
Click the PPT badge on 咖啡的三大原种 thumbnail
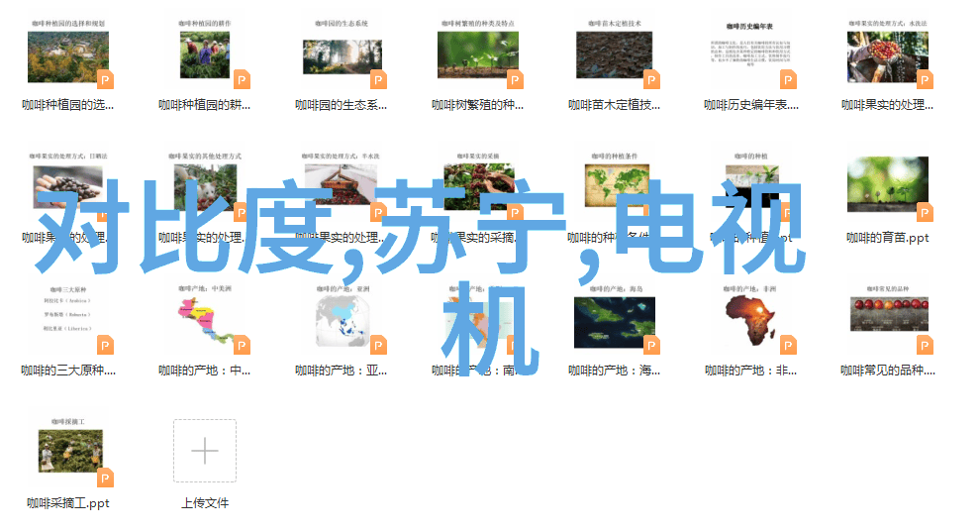pyautogui.click(x=105, y=345)
